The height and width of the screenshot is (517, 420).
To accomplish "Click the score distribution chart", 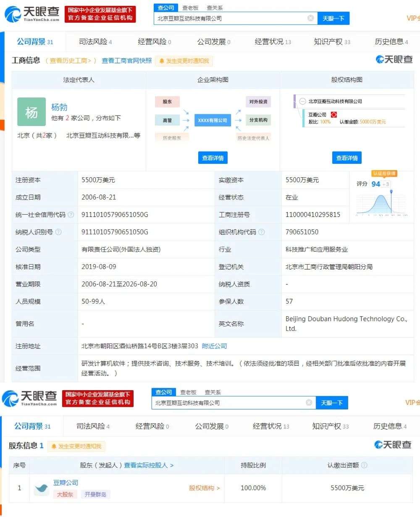I will click(381, 203).
